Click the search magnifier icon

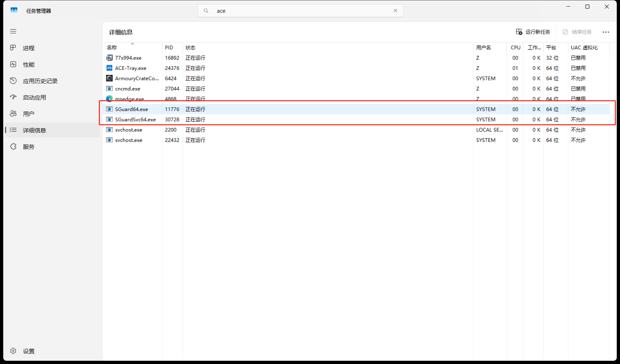(x=206, y=11)
